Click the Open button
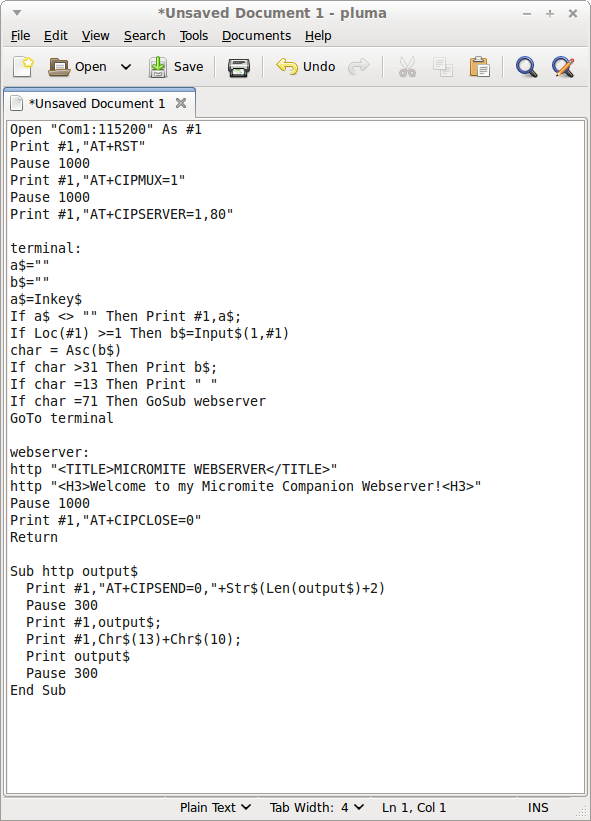591x821 pixels. [x=77, y=67]
